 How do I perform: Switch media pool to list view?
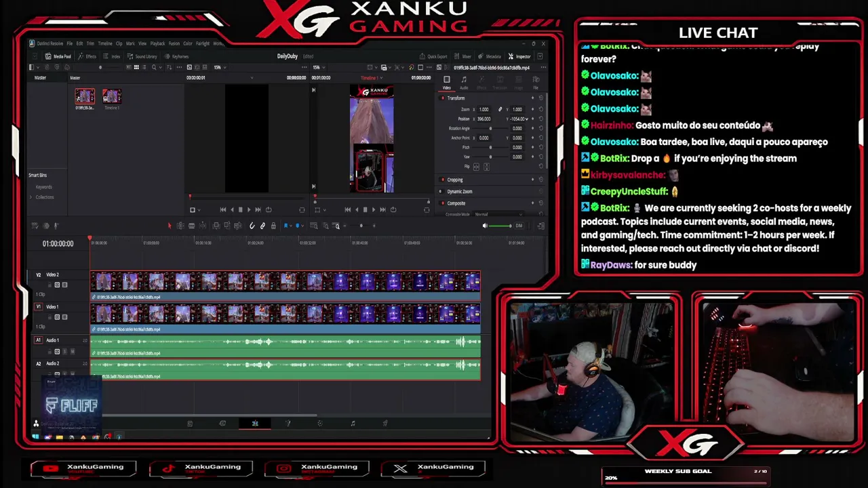(144, 67)
